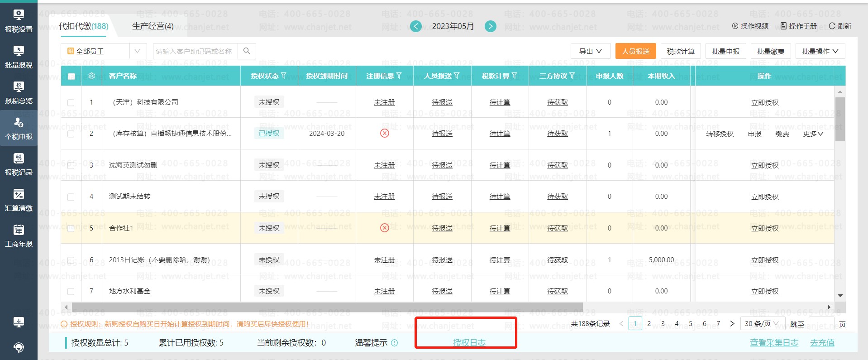Open the 批量操作 dropdown menu
Image resolution: width=868 pixels, height=360 pixels.
820,51
